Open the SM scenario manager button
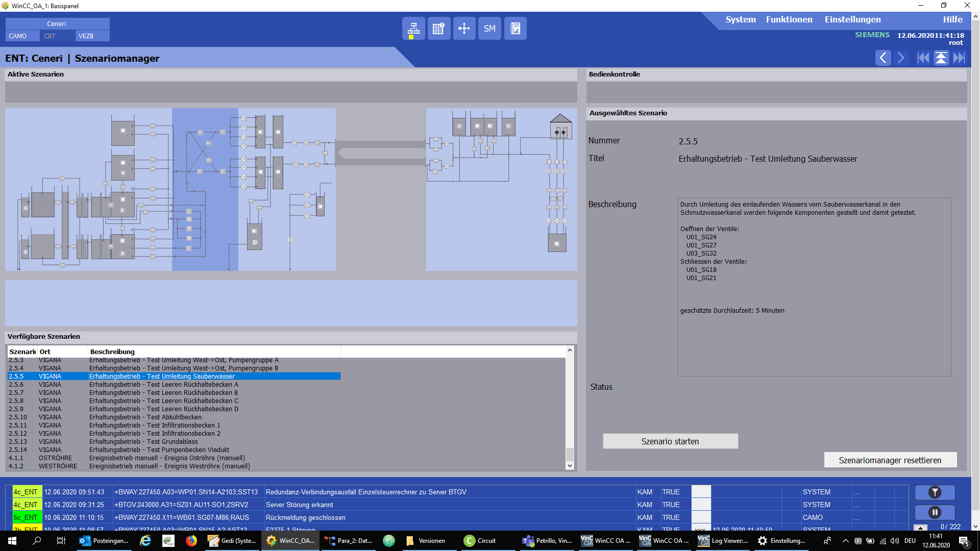Image resolution: width=980 pixels, height=551 pixels. tap(489, 29)
